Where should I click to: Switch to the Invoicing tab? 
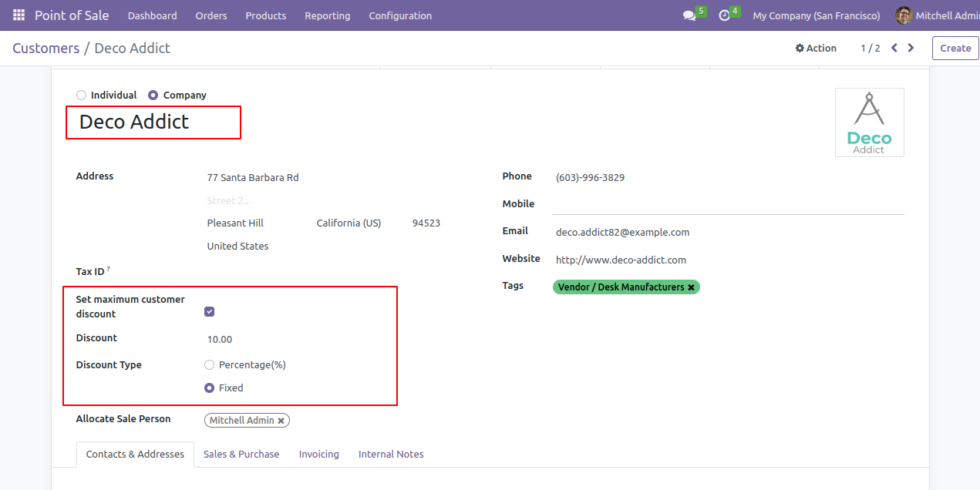pos(319,455)
